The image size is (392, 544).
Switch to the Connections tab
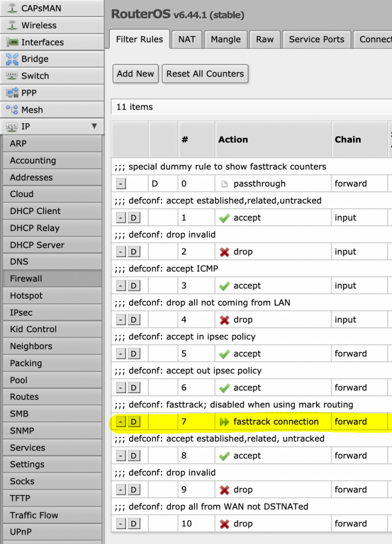[373, 39]
